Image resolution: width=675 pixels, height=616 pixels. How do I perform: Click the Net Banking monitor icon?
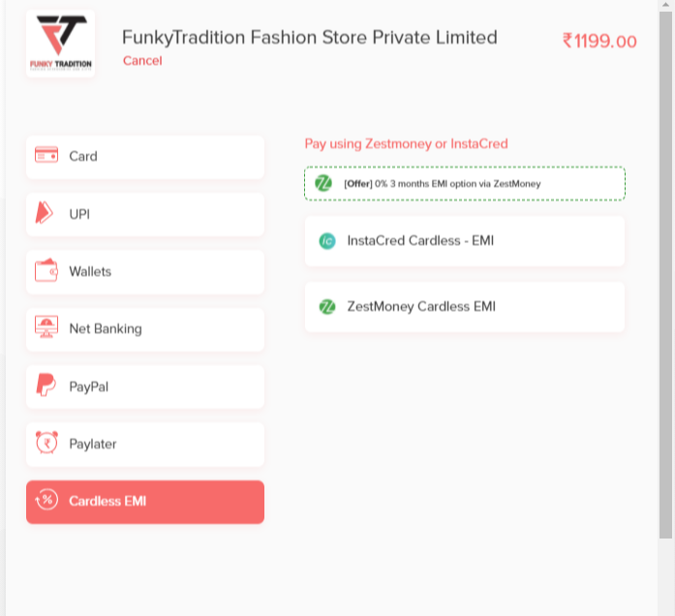pos(46,327)
